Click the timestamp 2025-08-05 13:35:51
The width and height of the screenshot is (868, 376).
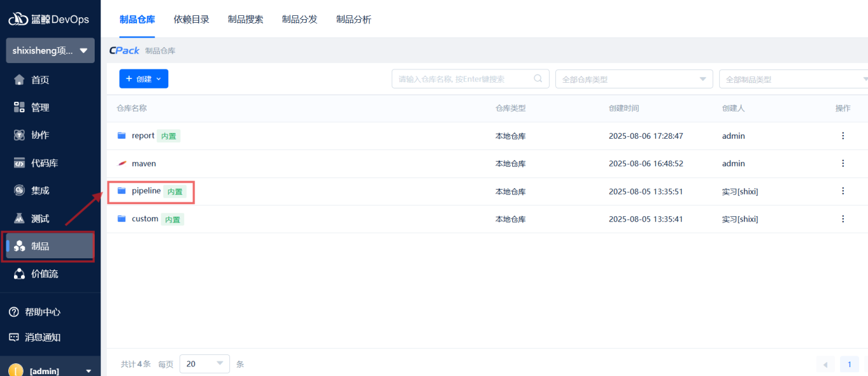(x=646, y=191)
